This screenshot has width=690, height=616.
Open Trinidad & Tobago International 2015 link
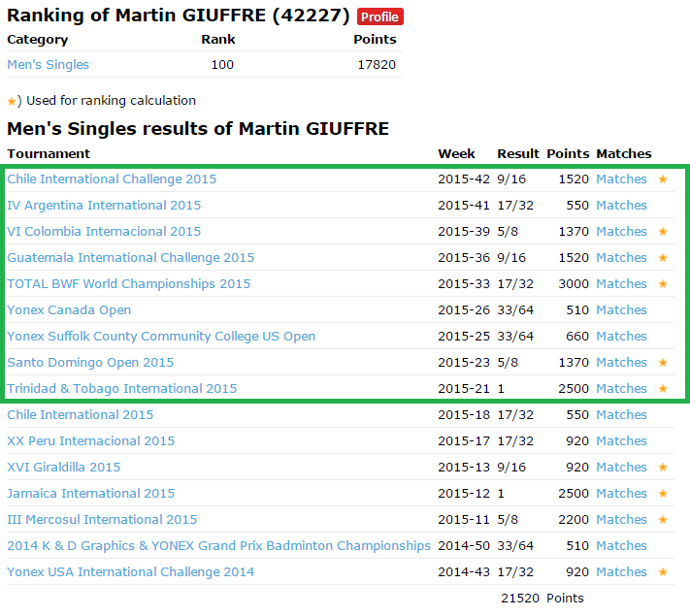pos(122,389)
